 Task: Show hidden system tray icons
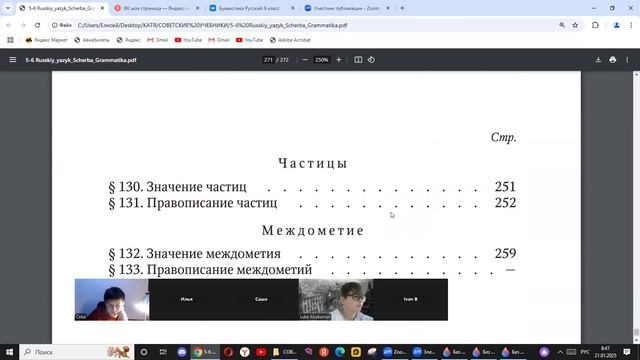tap(560, 352)
